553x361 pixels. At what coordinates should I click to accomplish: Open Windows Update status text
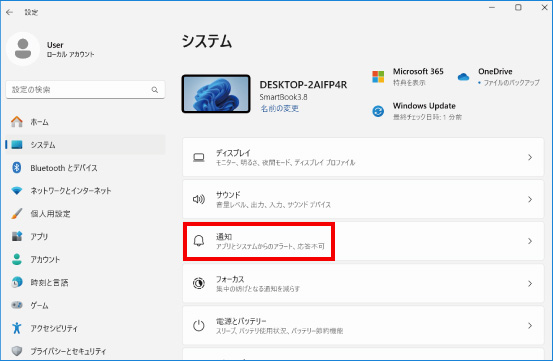tap(427, 117)
